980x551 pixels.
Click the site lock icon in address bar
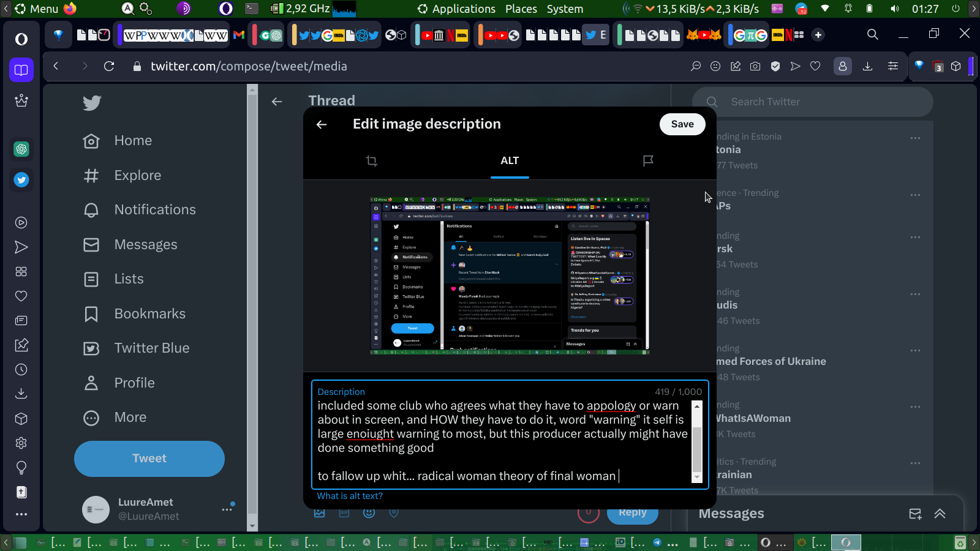click(x=137, y=66)
